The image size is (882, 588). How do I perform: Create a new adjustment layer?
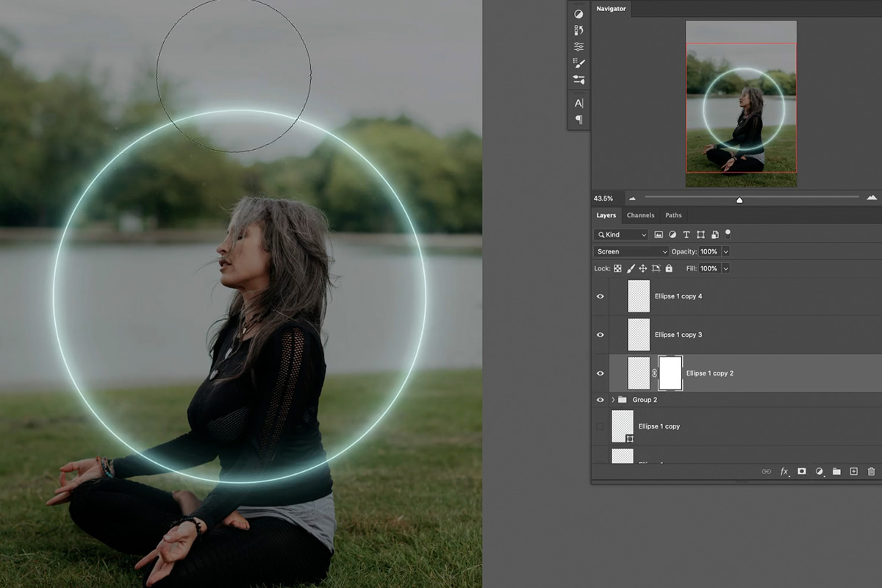818,471
